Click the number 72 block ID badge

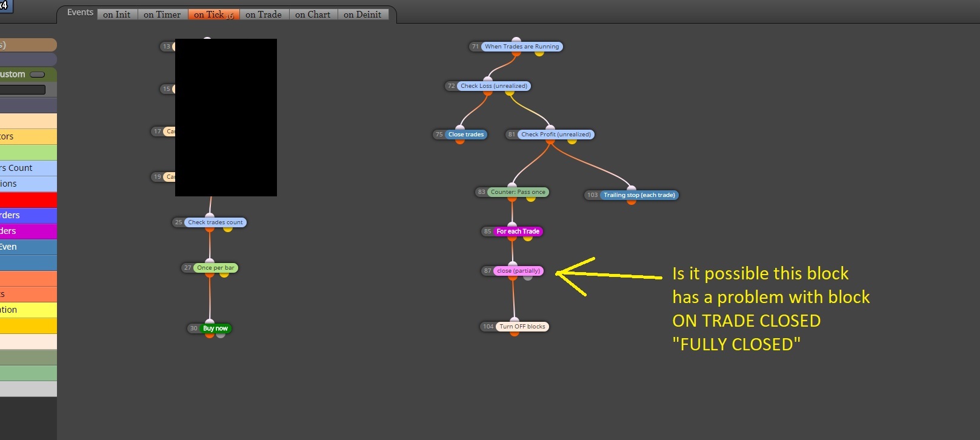point(451,86)
